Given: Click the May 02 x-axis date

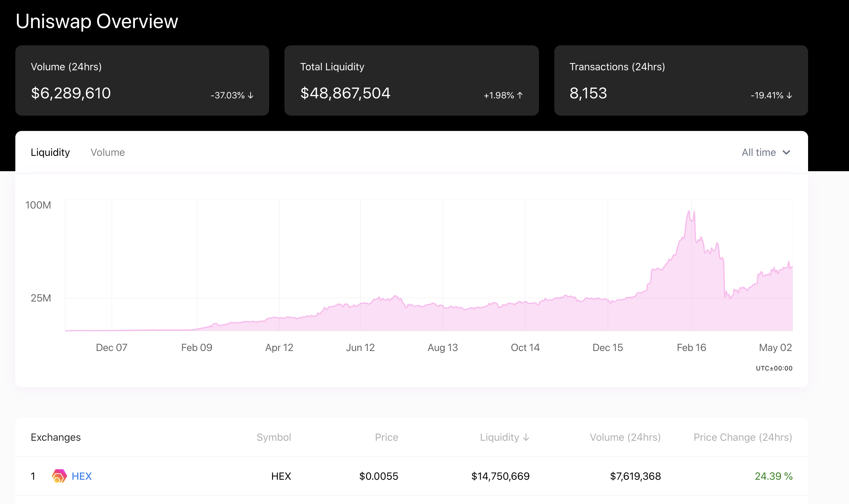Looking at the screenshot, I should pos(775,348).
